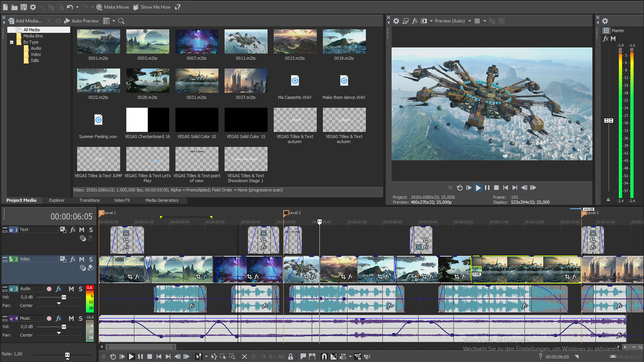Click the Add Media button
This screenshot has height=362, width=644.
click(25, 21)
